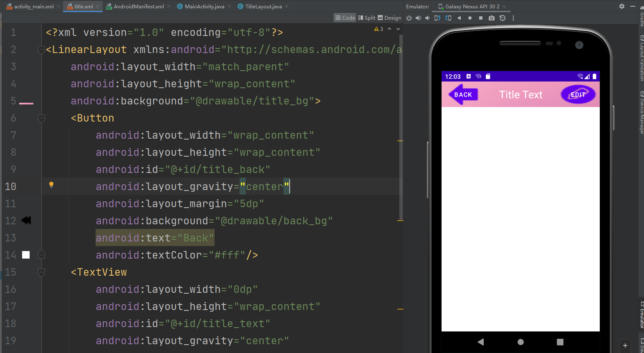Screen dimensions: 644x353
Task: Open the Emulator panel settings gear
Action: tap(622, 6)
